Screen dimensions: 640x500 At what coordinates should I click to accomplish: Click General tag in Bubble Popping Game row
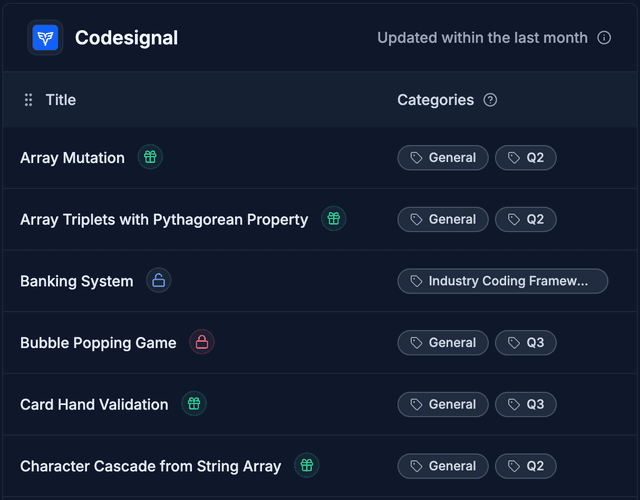(443, 343)
